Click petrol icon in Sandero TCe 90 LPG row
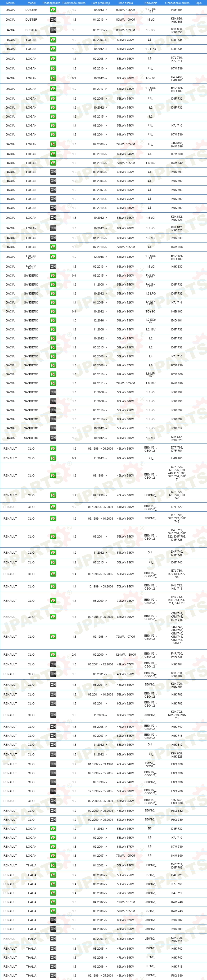 [x=53, y=276]
